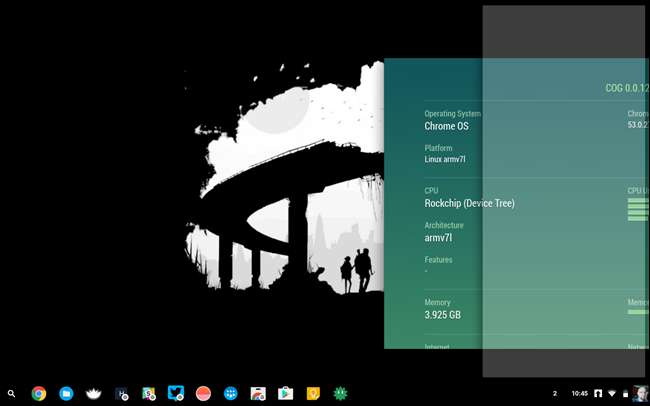Open the user avatar in system tray
This screenshot has height=406, width=650.
[640, 393]
